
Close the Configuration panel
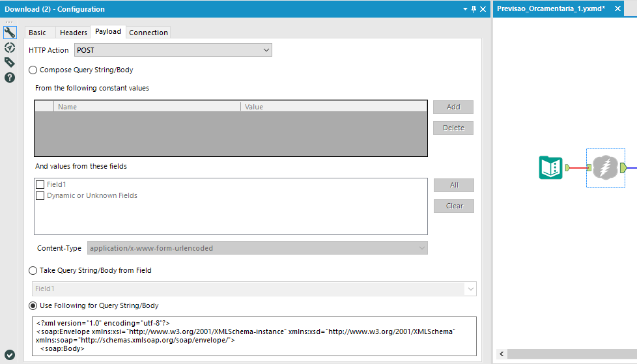[x=483, y=9]
